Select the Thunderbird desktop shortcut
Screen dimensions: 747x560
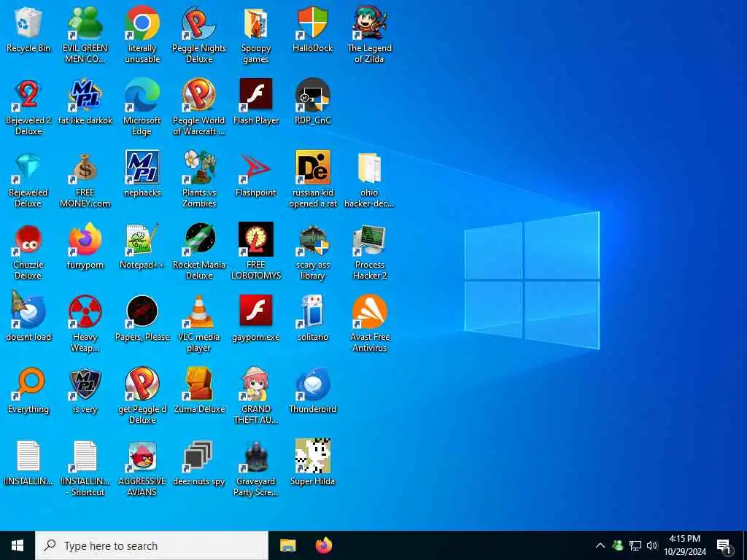pos(312,384)
